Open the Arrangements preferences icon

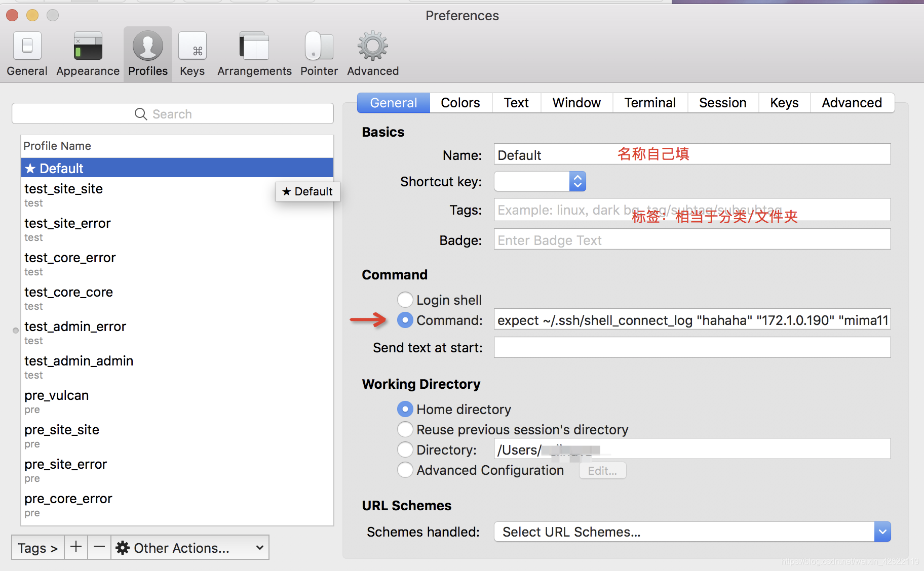coord(254,47)
